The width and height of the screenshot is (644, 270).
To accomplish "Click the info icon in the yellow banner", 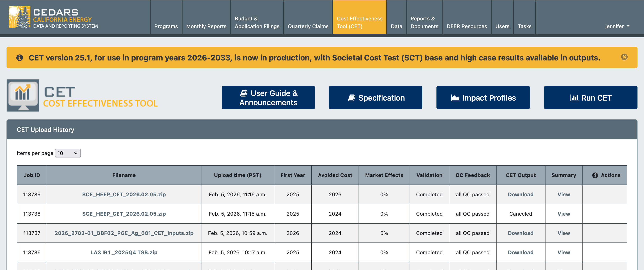I will tap(20, 58).
